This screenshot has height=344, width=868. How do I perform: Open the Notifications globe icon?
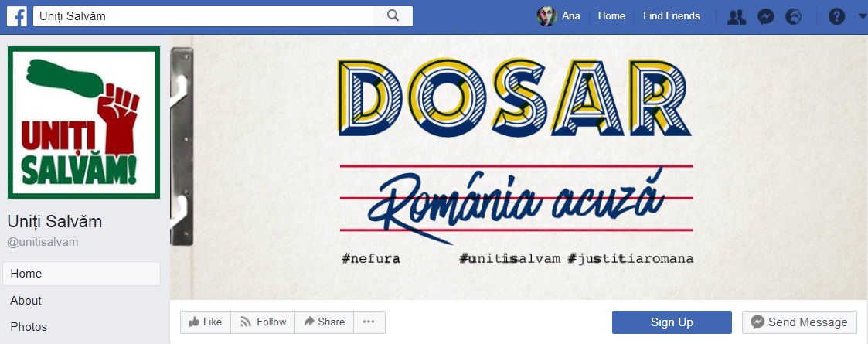[x=793, y=16]
